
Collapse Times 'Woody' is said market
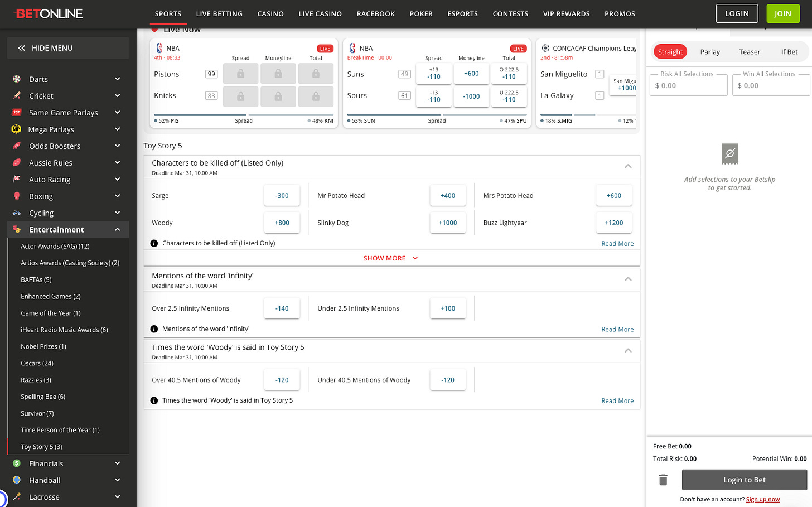[x=628, y=350]
